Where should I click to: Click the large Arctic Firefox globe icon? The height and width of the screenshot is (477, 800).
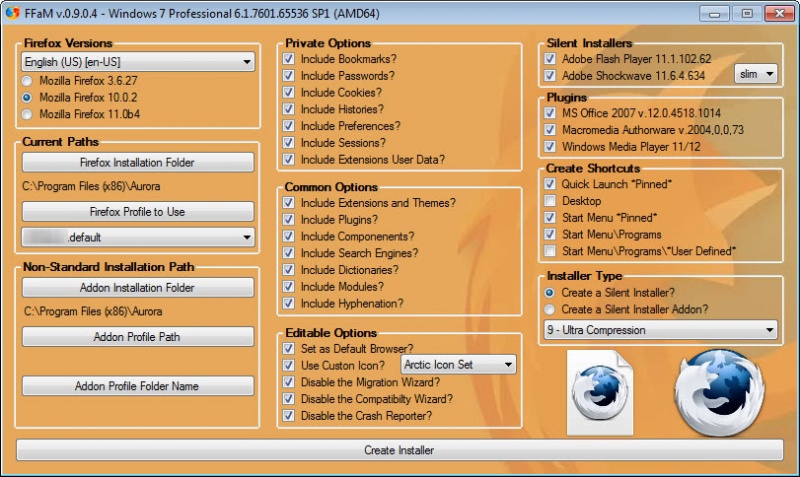(x=719, y=392)
